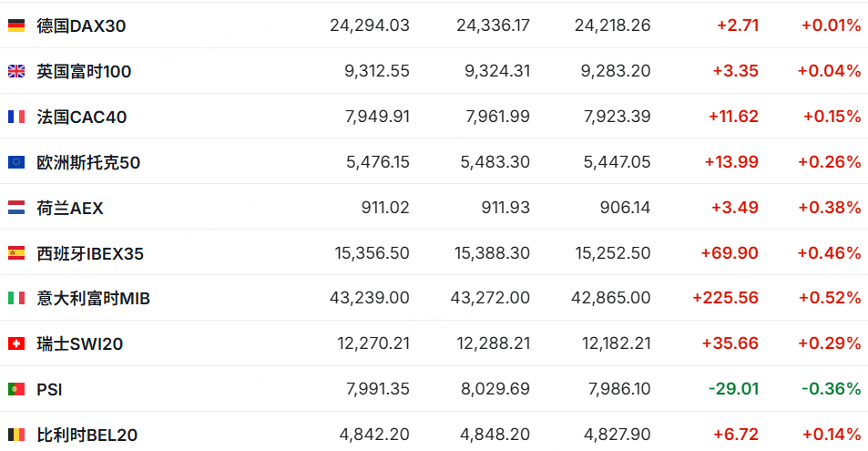This screenshot has height=451, width=868.
Task: Click the UK flag icon
Action: click(16, 71)
